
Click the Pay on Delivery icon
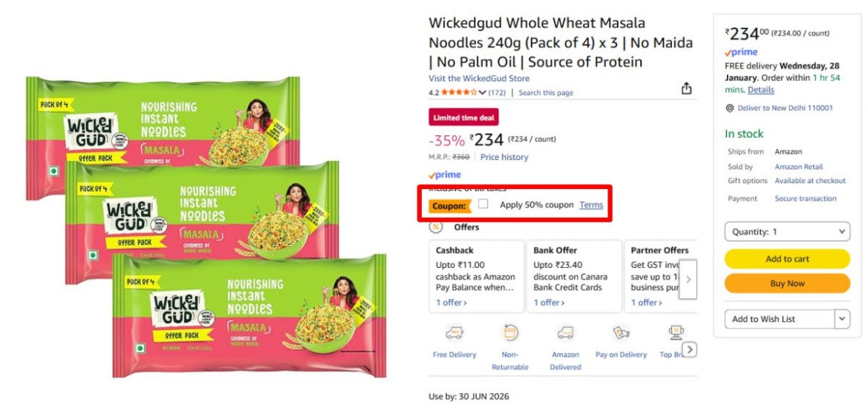pos(621,333)
